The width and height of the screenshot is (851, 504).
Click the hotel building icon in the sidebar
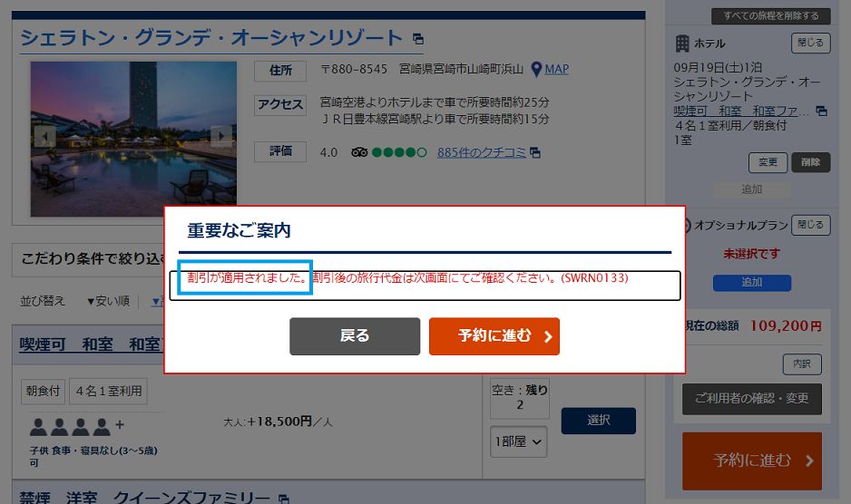[x=682, y=44]
